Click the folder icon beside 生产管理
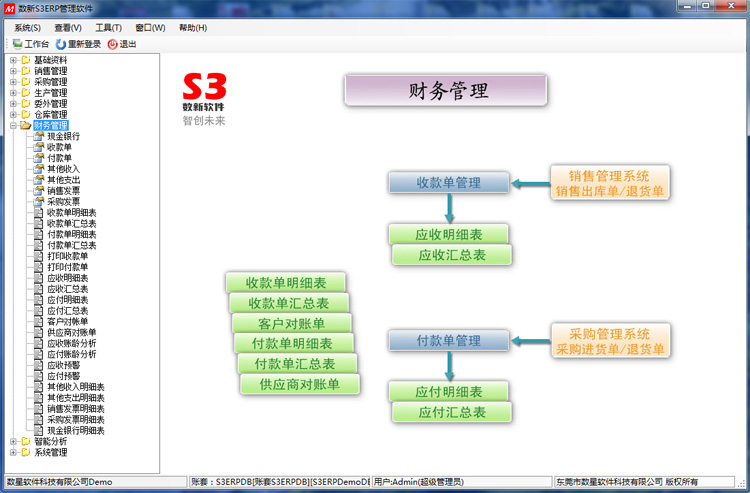Screen dimensions: 750x493 coord(26,93)
